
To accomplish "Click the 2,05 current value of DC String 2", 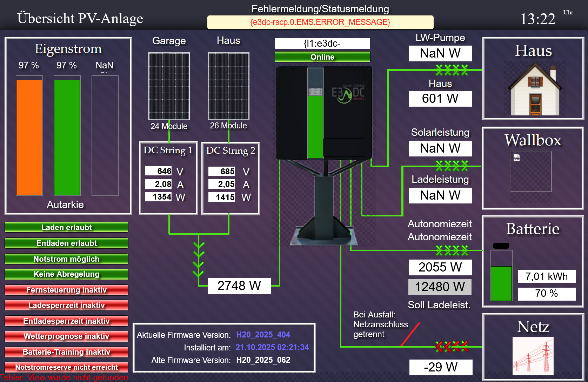I will click(x=222, y=184).
